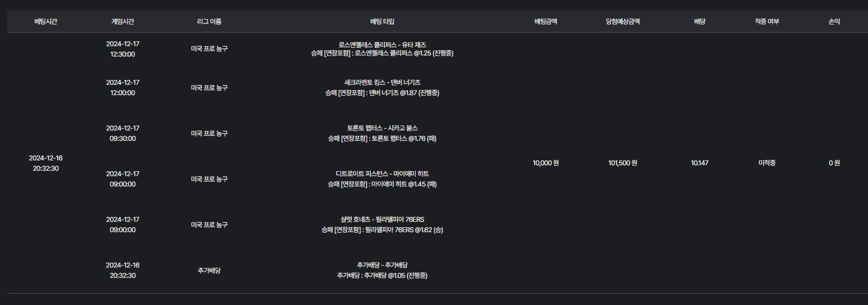
Task: Select the 로스엔젤레스 클리퍼스 - 유타 재즈 match
Action: coord(382,45)
